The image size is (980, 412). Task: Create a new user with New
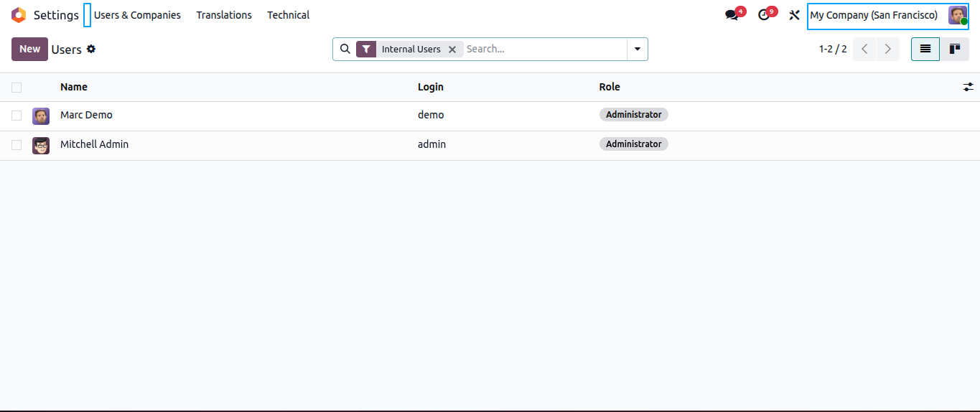tap(29, 49)
